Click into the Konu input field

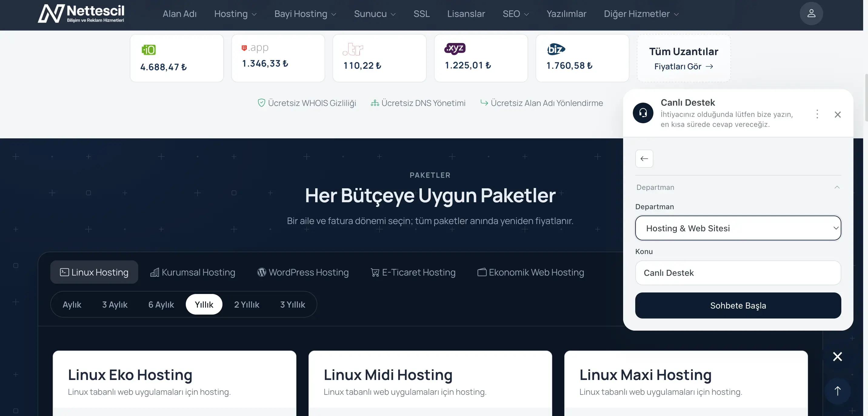click(738, 272)
